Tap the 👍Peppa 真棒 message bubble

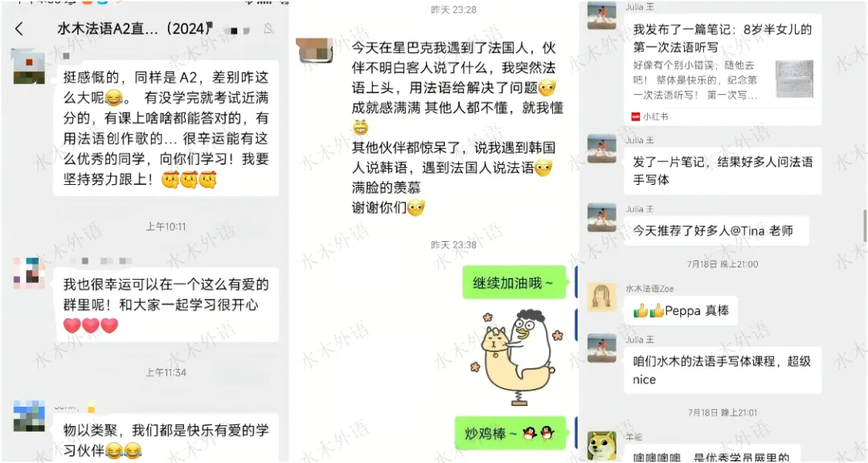tap(681, 311)
